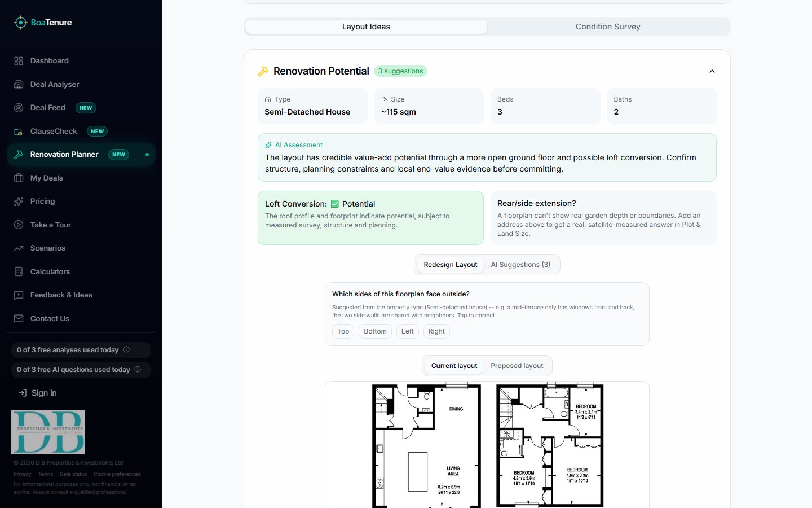
Task: Click the Take a Tour play icon
Action: tap(19, 225)
